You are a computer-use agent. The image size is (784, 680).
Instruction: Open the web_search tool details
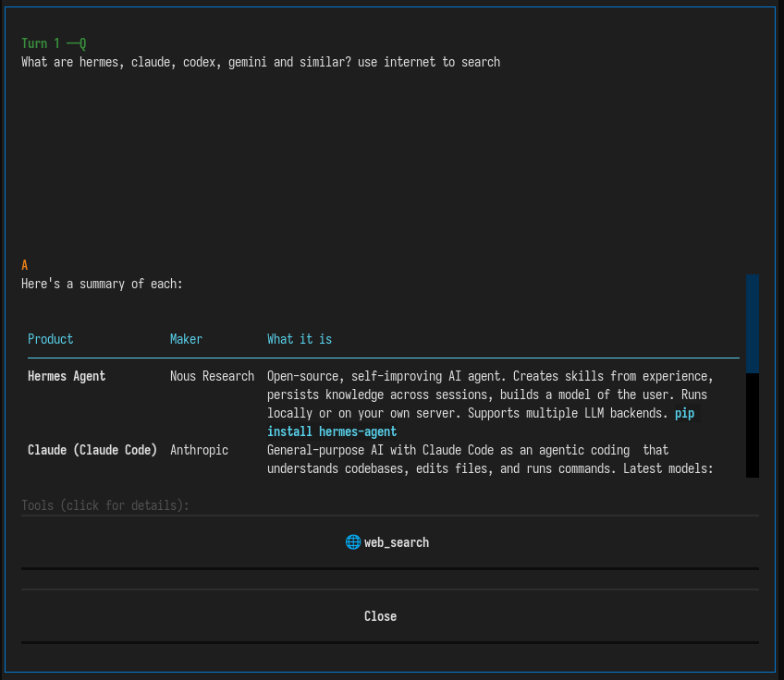point(389,542)
